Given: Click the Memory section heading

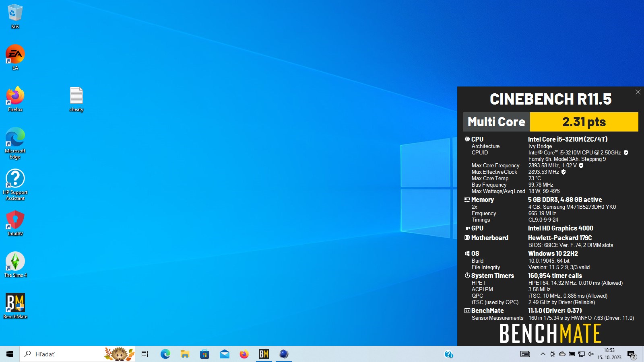Looking at the screenshot, I should pyautogui.click(x=482, y=200).
